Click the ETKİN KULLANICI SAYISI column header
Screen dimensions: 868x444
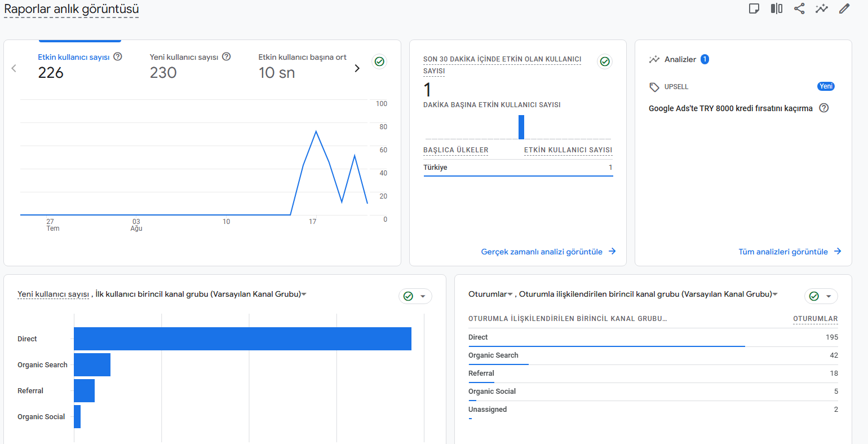[568, 150]
